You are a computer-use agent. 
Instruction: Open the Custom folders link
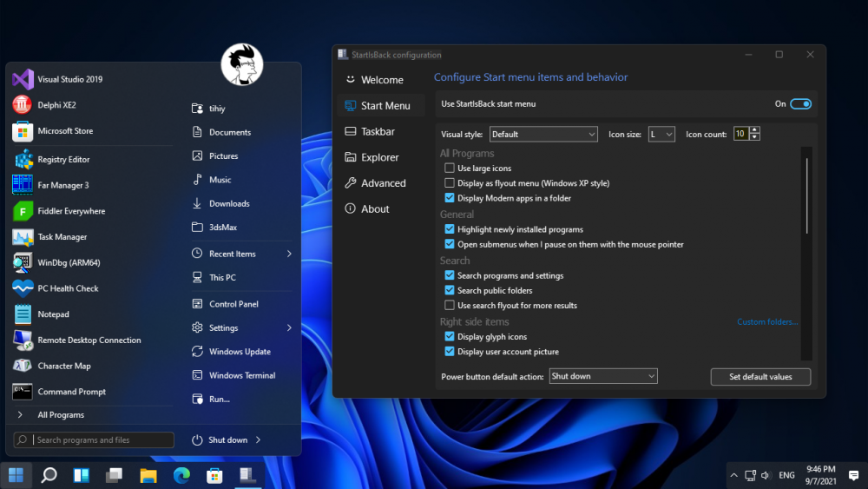pos(767,322)
